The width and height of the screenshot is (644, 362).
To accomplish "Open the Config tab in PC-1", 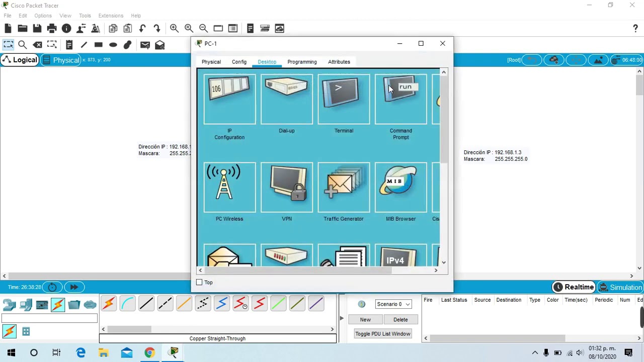I will tap(239, 62).
